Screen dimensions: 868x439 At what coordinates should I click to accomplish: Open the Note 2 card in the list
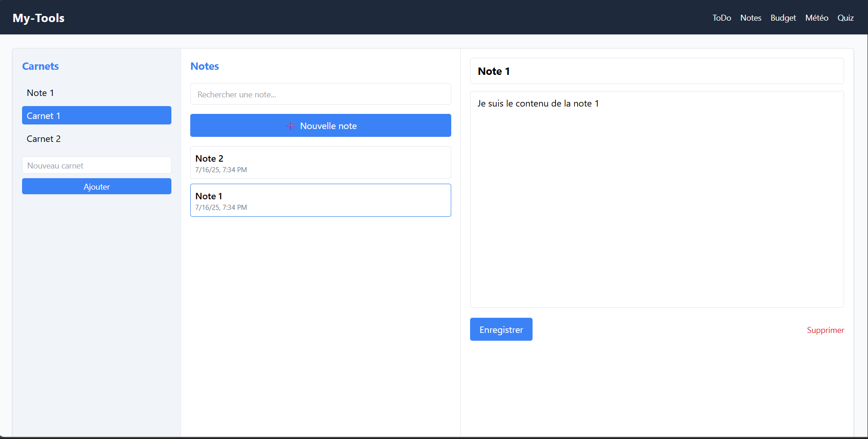[320, 163]
